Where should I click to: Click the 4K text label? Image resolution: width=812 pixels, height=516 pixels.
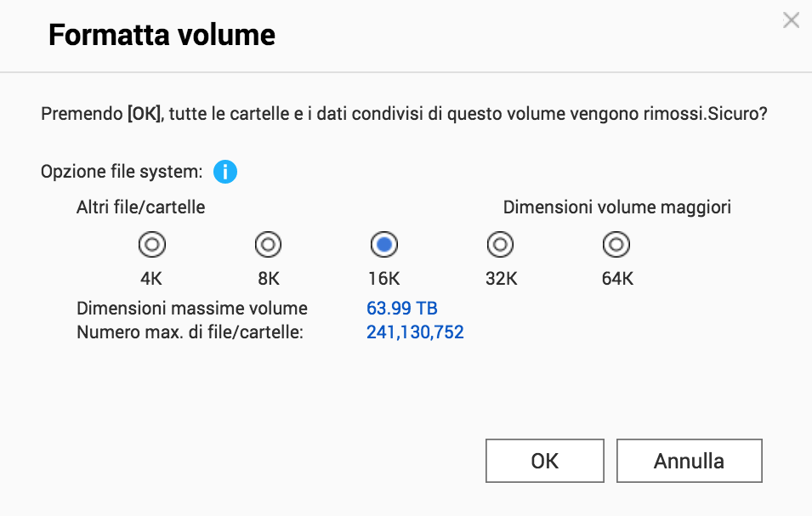click(x=152, y=278)
